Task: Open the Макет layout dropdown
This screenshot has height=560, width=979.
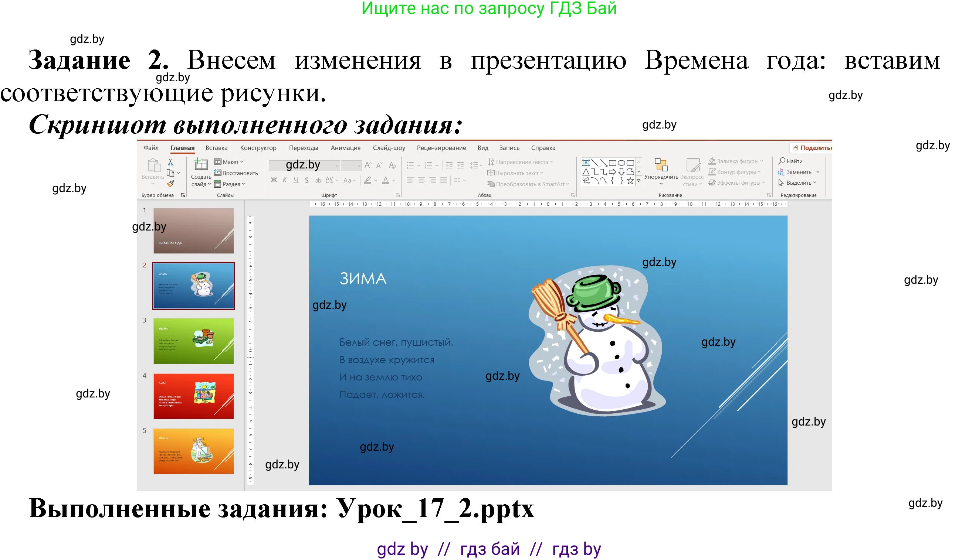Action: coord(229,162)
